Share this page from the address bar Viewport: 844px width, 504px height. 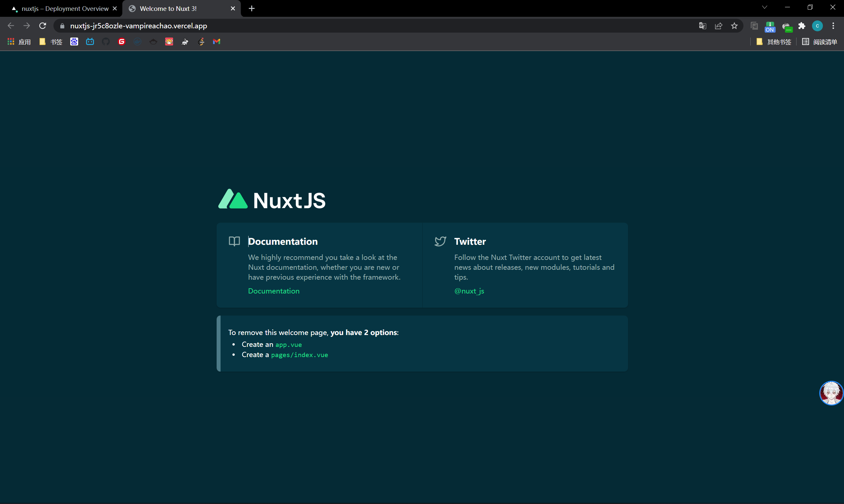[x=718, y=26]
